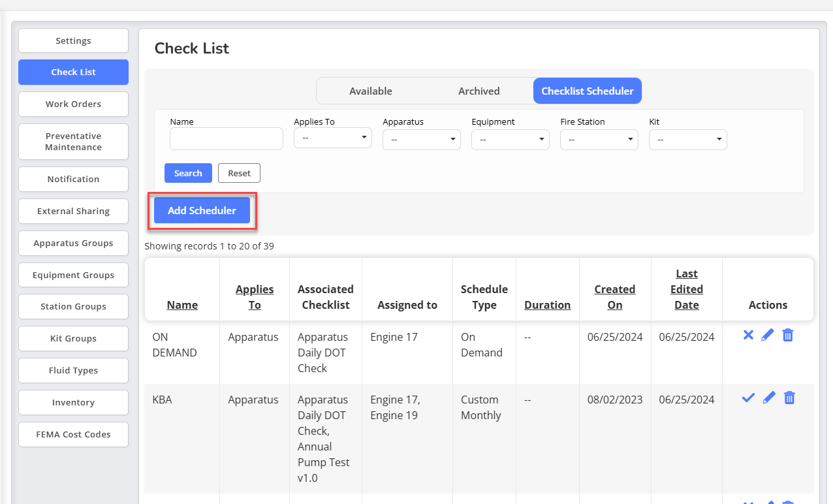Image resolution: width=833 pixels, height=504 pixels.
Task: Open the Kit filter dropdown
Action: click(x=688, y=140)
